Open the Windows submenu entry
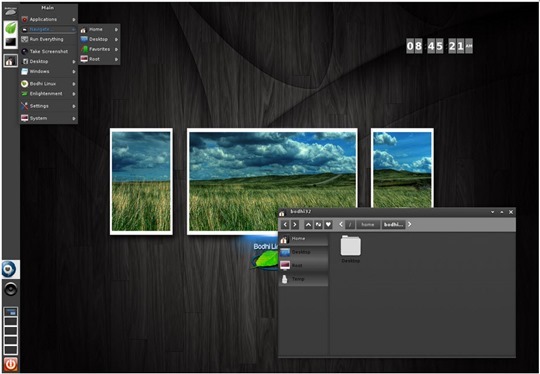This screenshot has height=374, width=540. click(49, 71)
